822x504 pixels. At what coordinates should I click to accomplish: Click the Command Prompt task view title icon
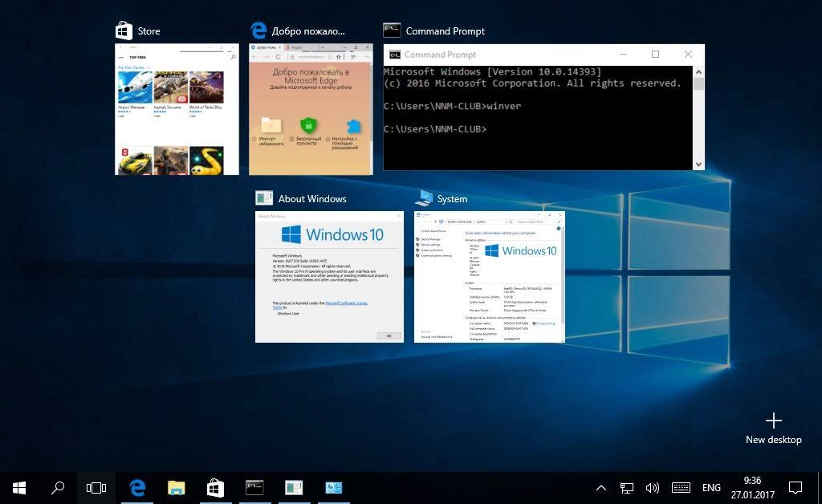click(x=392, y=30)
